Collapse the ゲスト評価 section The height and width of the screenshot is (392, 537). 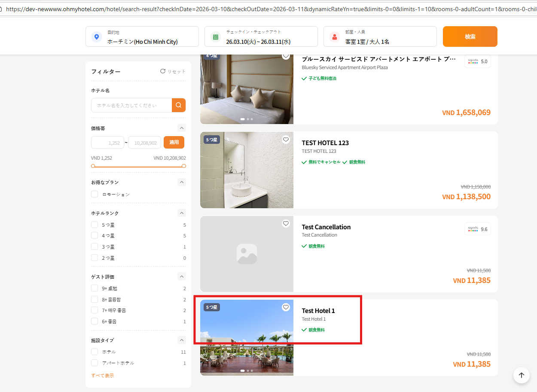pos(182,277)
